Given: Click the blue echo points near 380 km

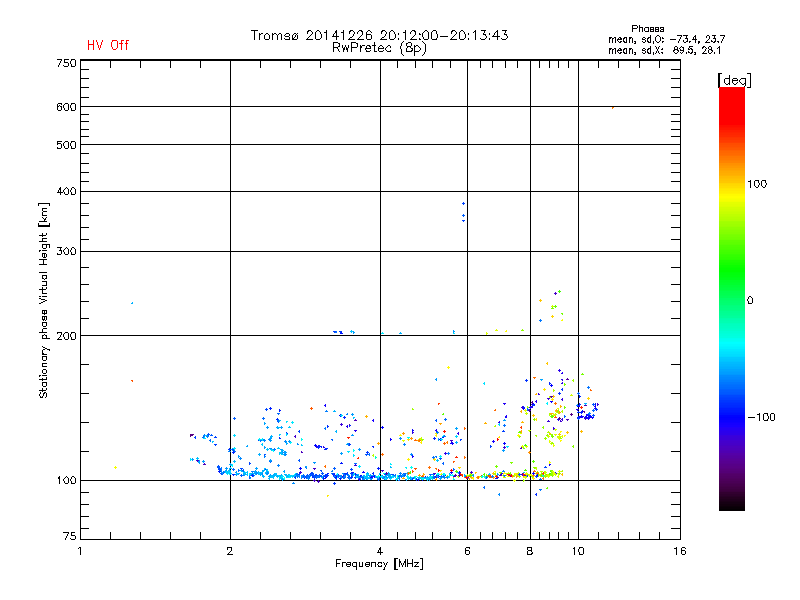Looking at the screenshot, I should click(463, 212).
